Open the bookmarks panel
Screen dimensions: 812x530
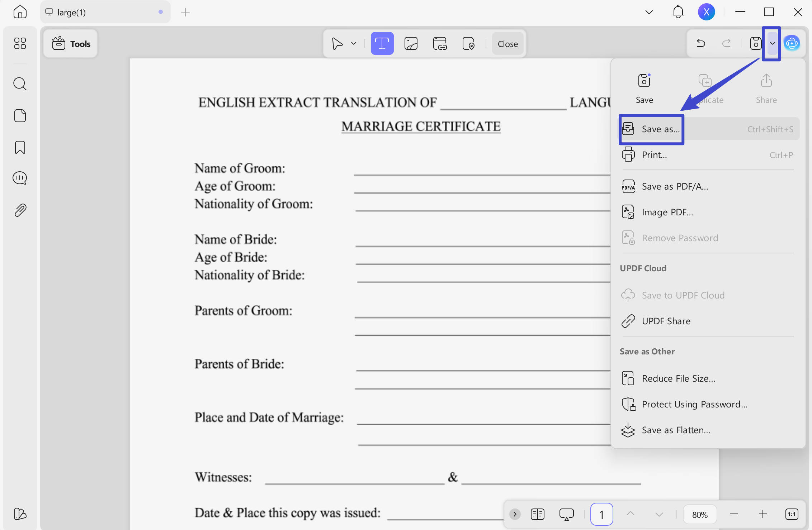coord(20,147)
